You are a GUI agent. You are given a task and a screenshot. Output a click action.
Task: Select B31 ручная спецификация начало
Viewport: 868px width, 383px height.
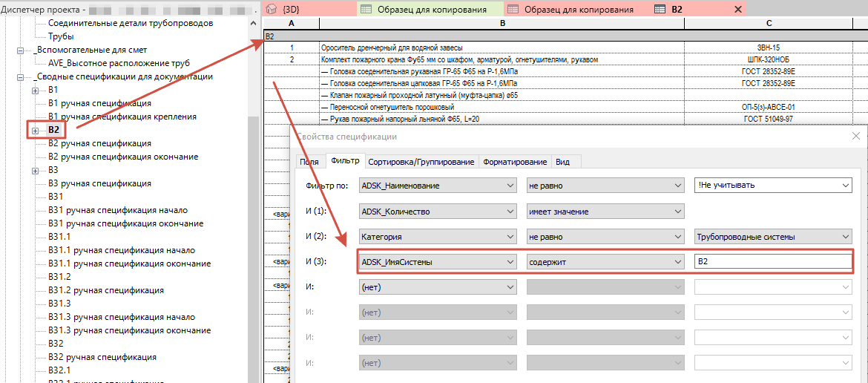click(118, 210)
